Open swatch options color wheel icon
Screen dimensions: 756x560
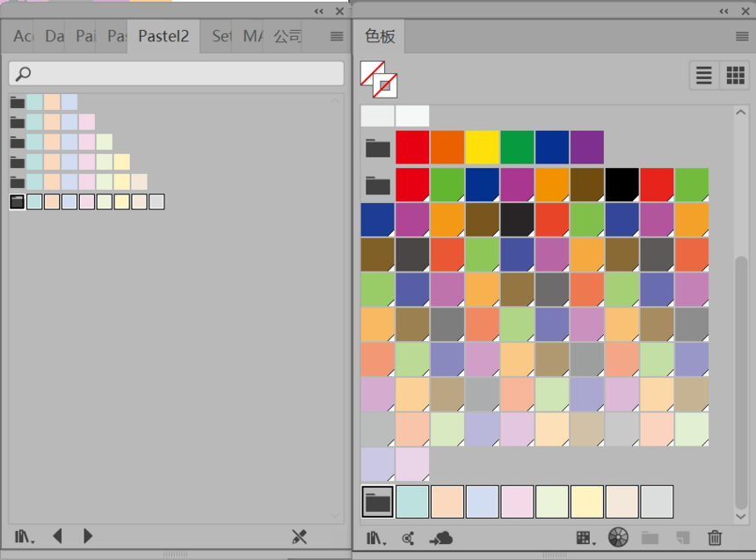[x=618, y=537]
